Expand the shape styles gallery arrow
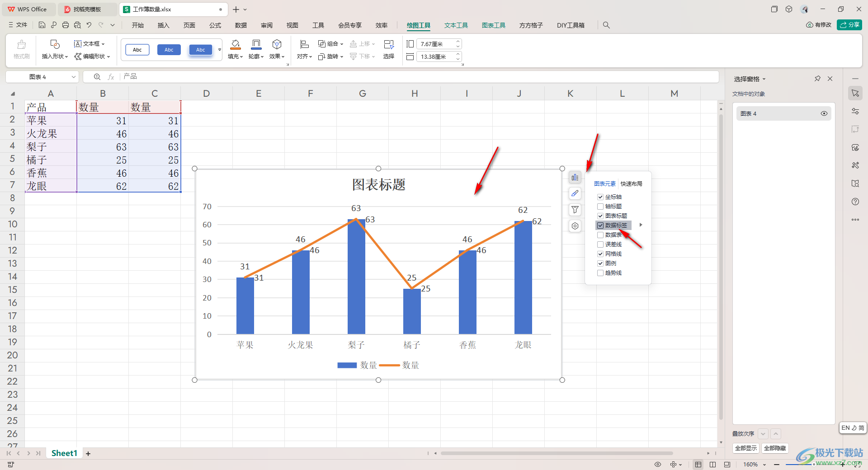The height and width of the screenshot is (470, 868). (x=220, y=50)
